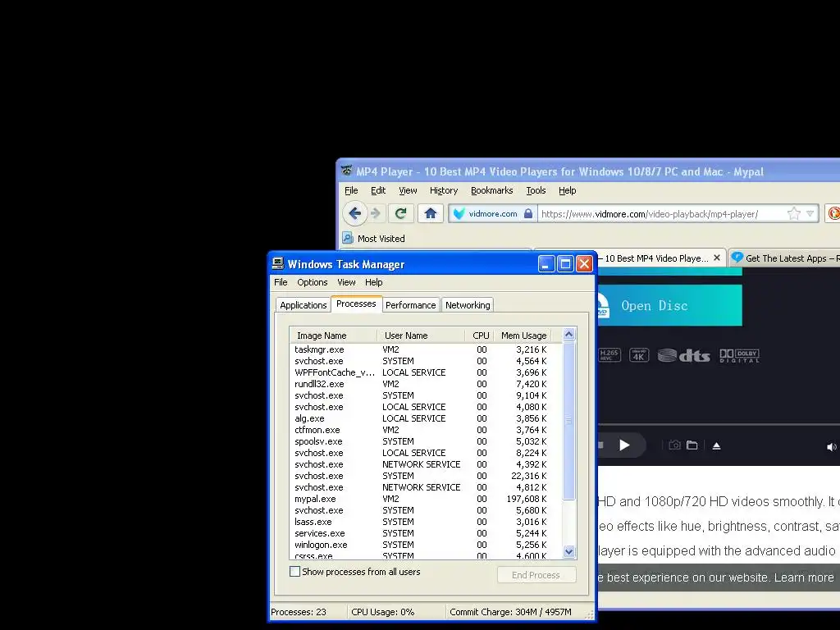Open the Home page button in Mypal
The height and width of the screenshot is (630, 840).
430,213
